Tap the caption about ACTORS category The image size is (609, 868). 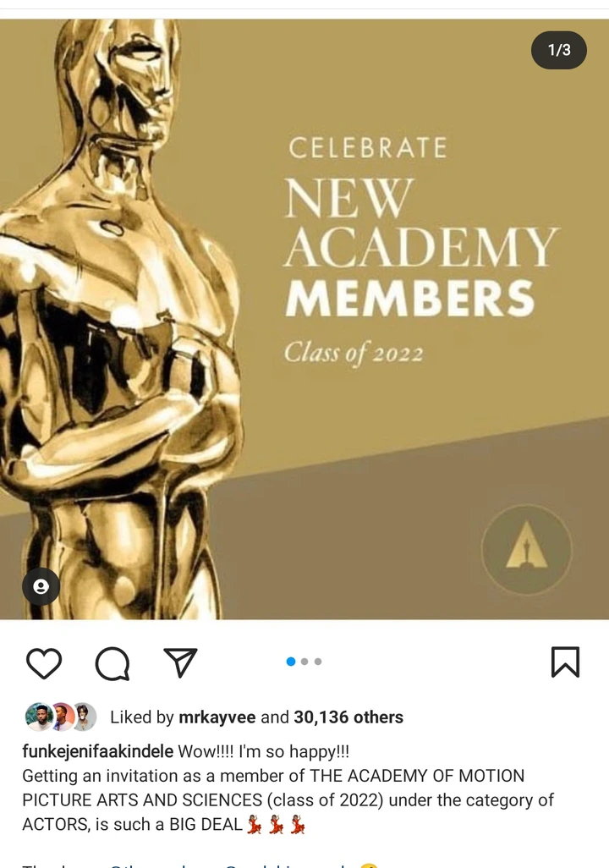click(288, 800)
